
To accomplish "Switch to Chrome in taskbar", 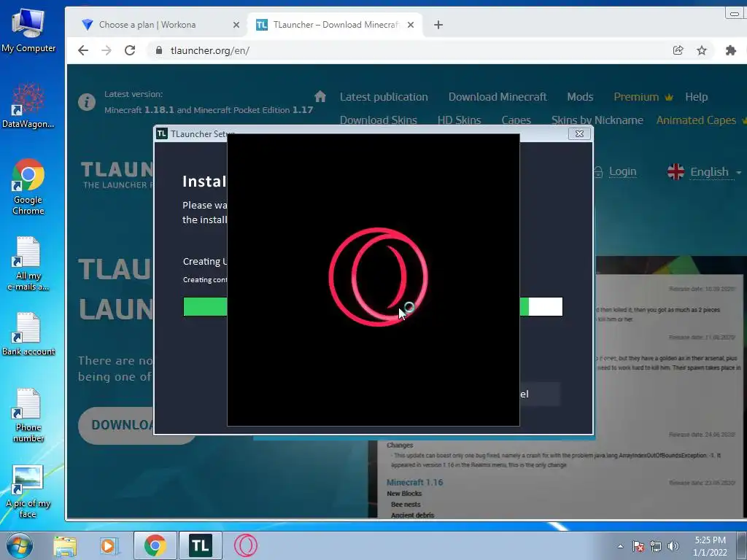I will click(155, 545).
